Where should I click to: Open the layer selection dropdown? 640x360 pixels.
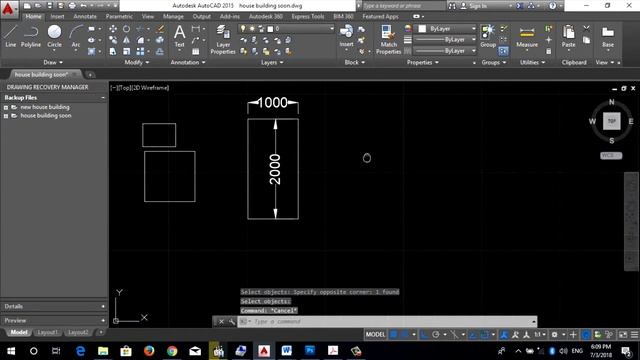pos(331,29)
